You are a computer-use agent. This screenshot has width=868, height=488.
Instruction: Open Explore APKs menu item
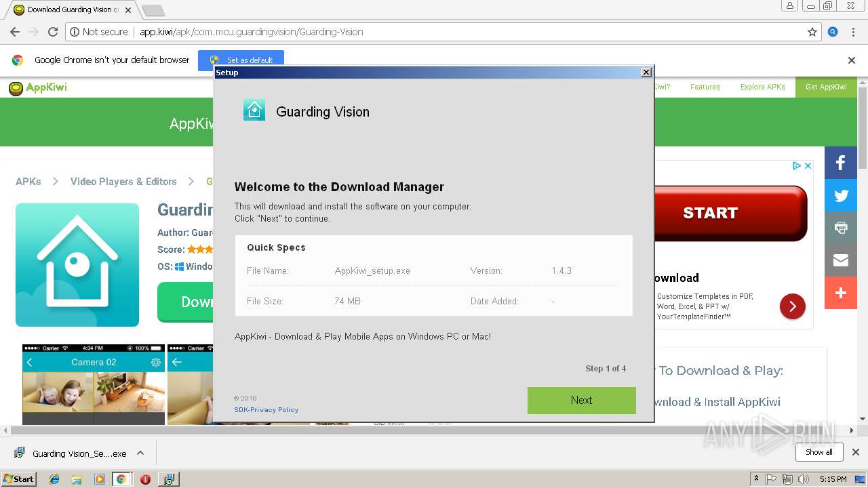pyautogui.click(x=763, y=87)
